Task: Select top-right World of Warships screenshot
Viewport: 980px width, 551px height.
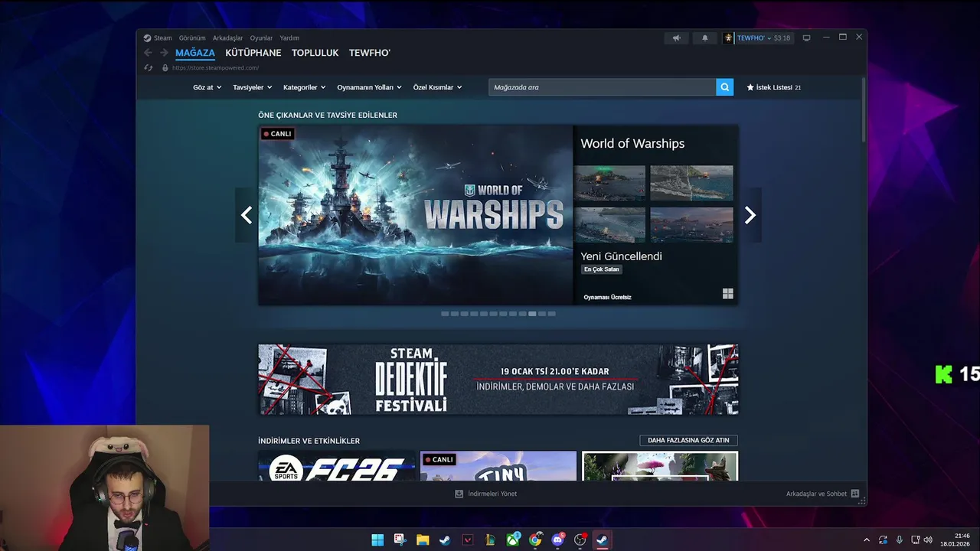Action: pos(691,183)
